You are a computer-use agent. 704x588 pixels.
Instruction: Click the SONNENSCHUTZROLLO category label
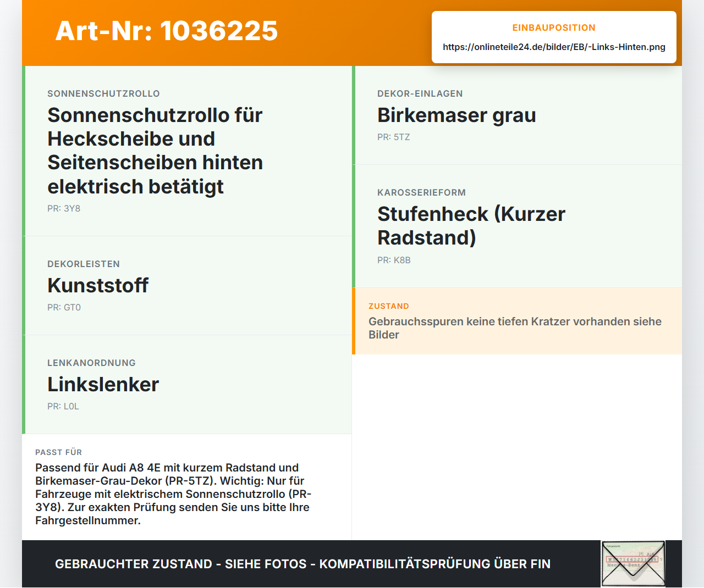[103, 93]
